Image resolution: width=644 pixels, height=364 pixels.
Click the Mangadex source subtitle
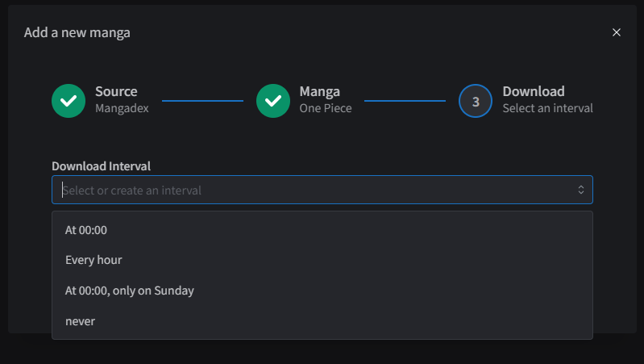122,108
